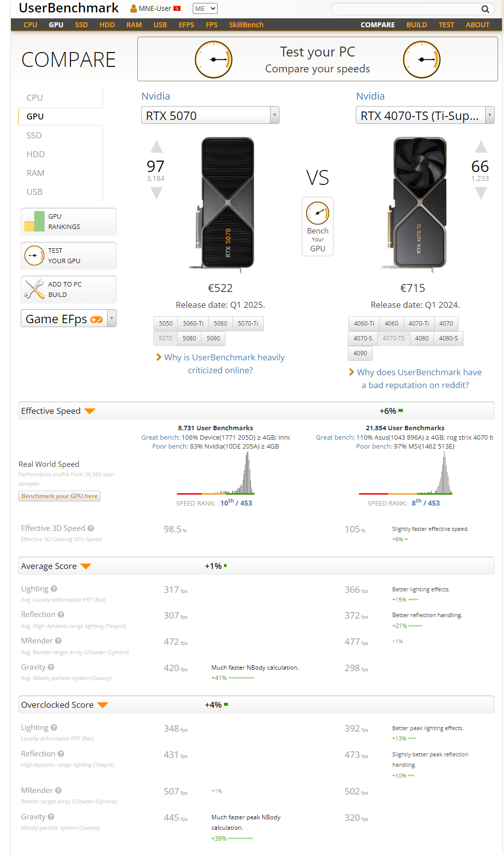Open the RTX 5070 model dropdown
This screenshot has height=854, width=504.
(x=210, y=115)
